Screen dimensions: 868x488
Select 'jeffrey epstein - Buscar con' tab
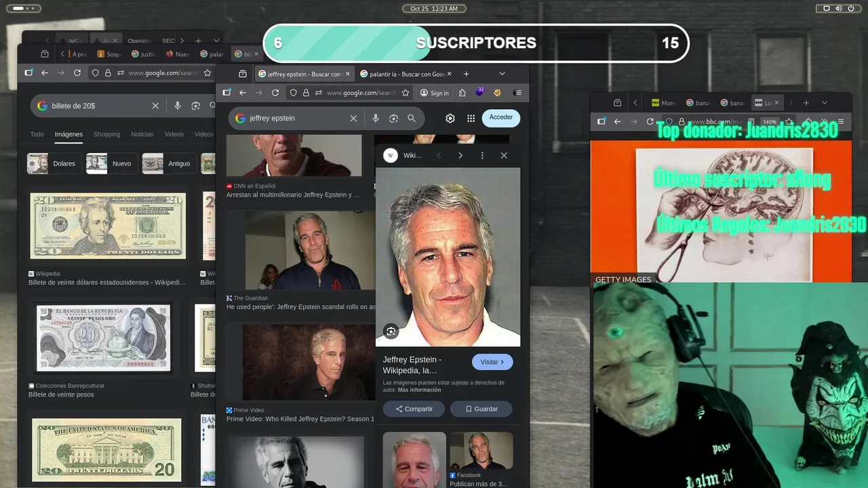[303, 74]
